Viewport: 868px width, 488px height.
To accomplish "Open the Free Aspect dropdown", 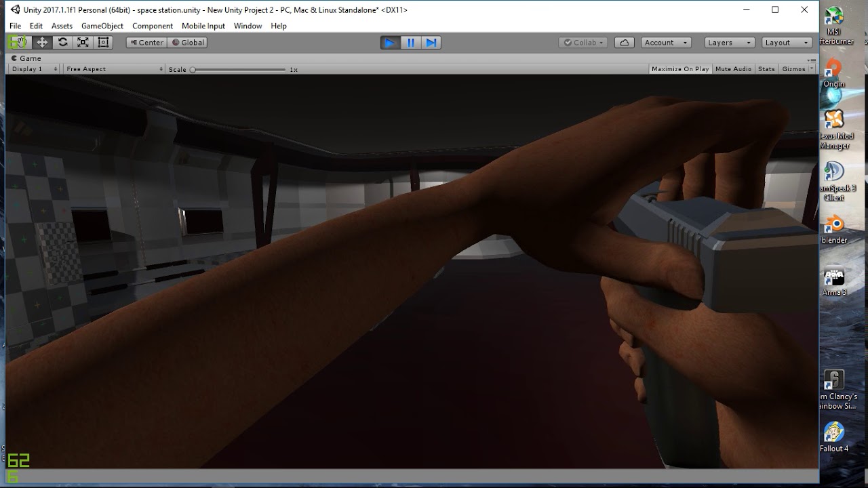I will coord(114,69).
